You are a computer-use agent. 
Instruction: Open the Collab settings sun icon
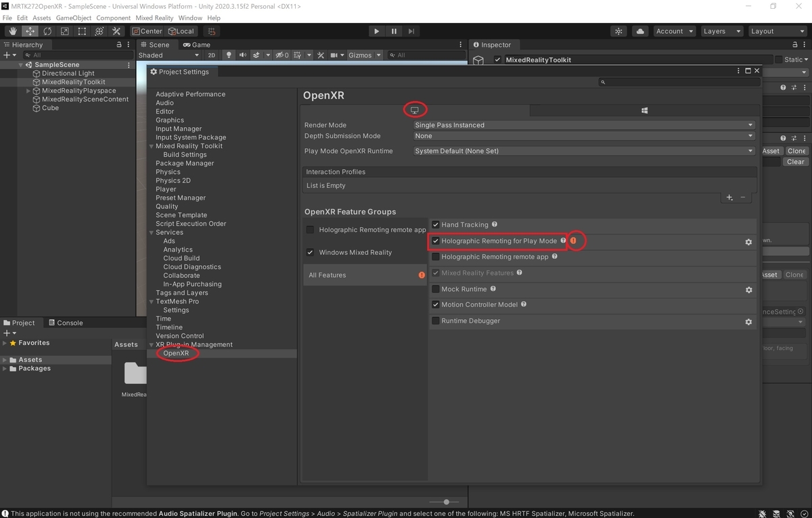pyautogui.click(x=618, y=31)
